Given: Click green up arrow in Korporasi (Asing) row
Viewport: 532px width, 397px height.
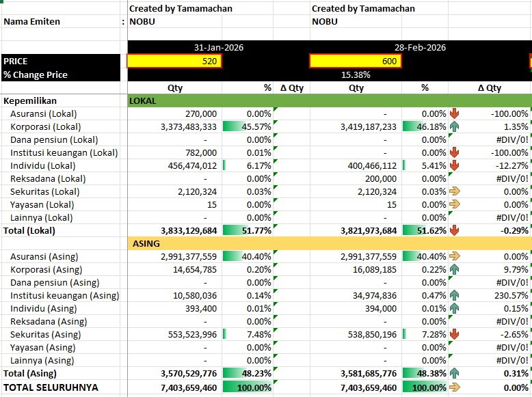Looking at the screenshot, I should point(455,269).
